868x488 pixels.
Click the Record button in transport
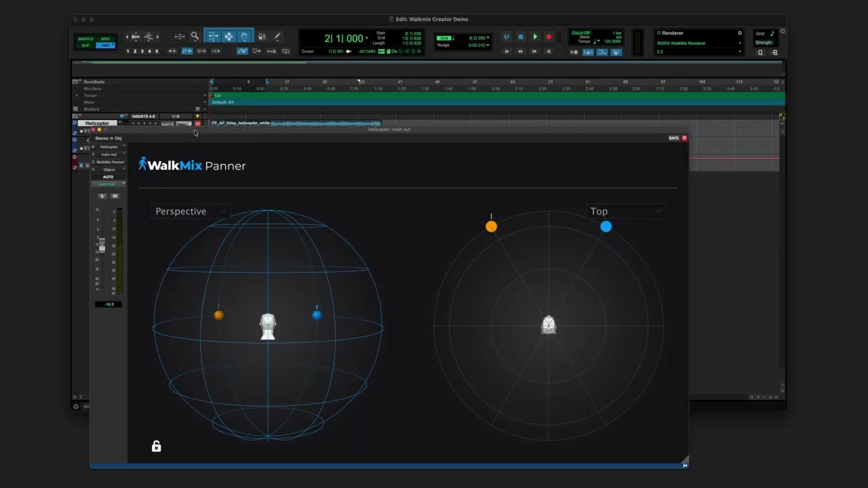(549, 37)
